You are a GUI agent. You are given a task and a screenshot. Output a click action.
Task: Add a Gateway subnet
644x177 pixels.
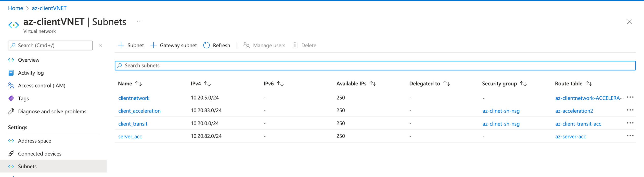(x=174, y=45)
